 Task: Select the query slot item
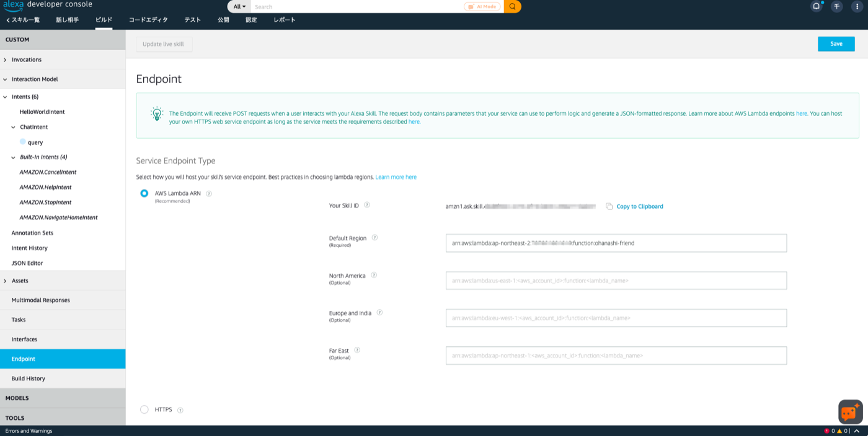coord(35,142)
